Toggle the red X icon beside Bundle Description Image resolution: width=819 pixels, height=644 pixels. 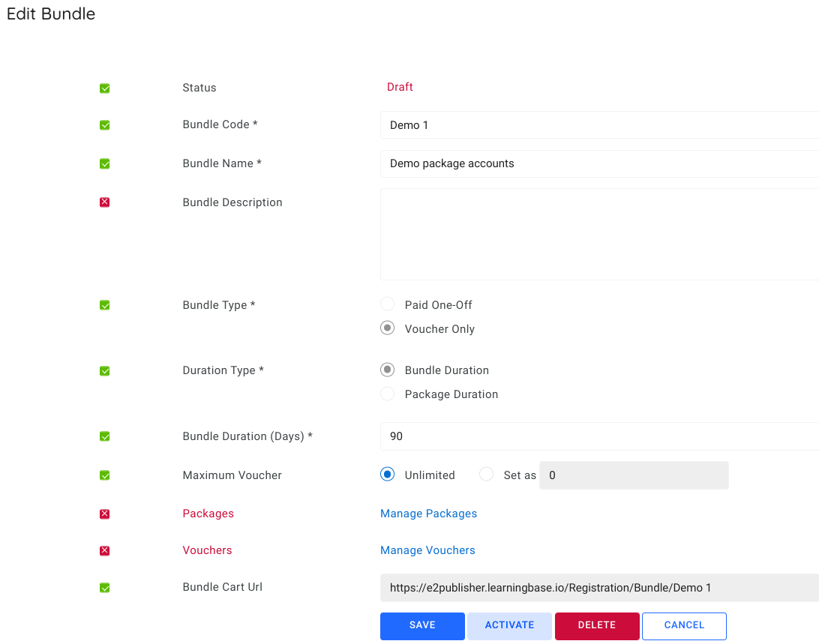[x=104, y=202]
